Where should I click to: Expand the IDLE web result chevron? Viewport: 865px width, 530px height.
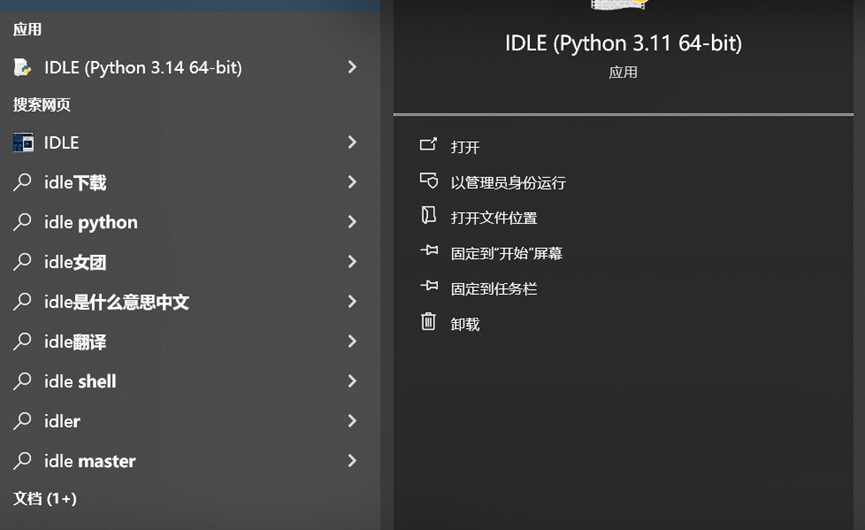352,142
